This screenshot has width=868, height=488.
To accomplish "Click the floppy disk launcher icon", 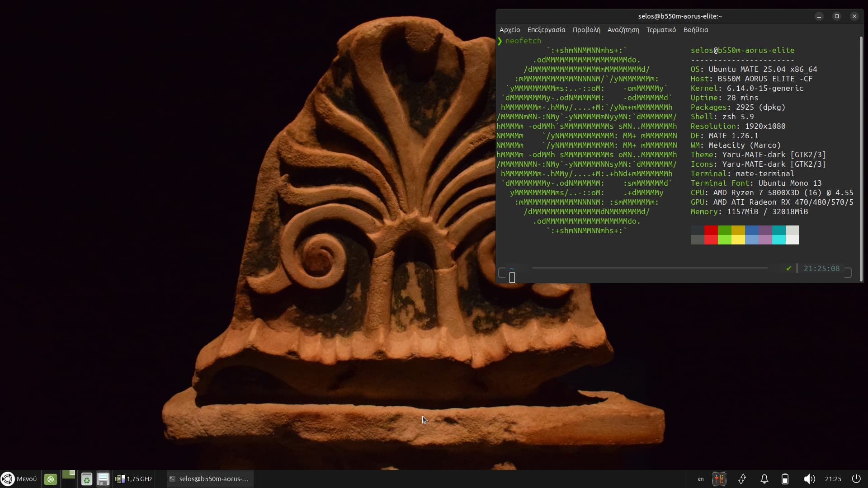I will click(x=103, y=479).
